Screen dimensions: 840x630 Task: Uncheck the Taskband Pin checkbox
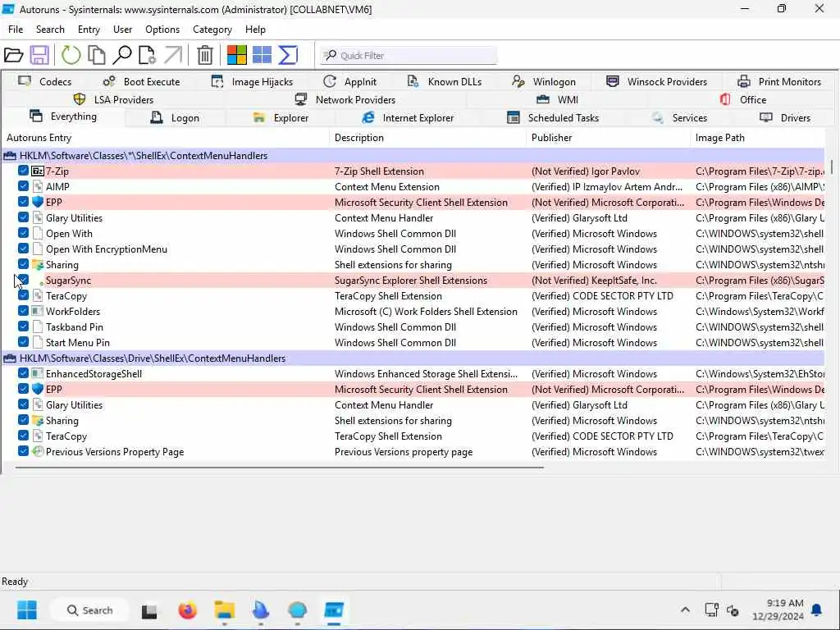(x=23, y=326)
